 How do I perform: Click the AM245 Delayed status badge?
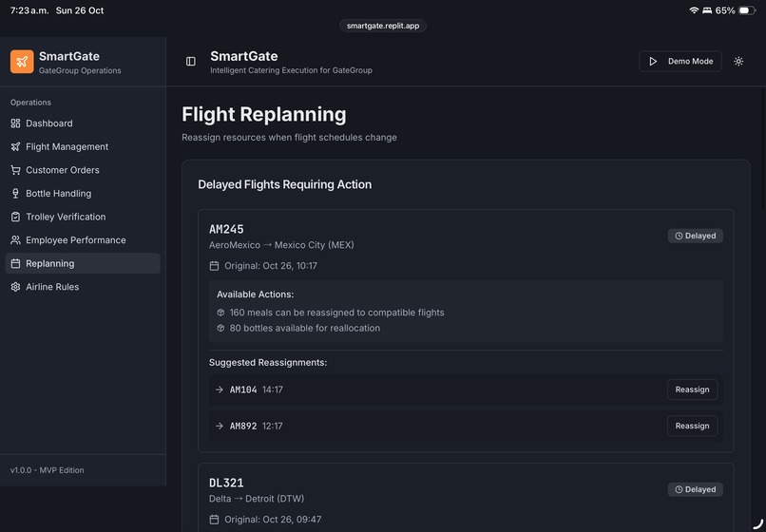point(695,236)
